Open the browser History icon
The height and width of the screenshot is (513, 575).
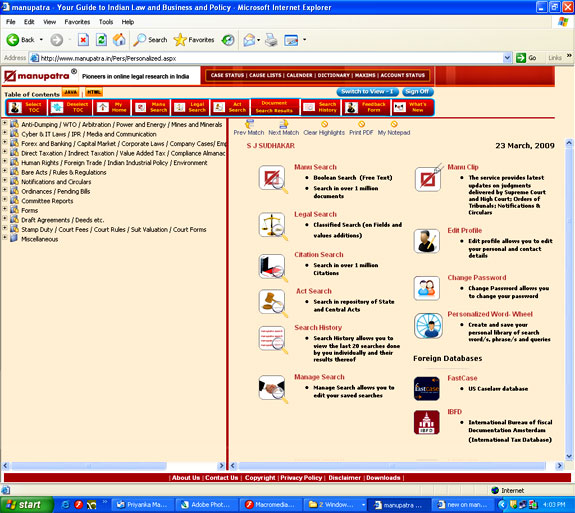coord(228,40)
